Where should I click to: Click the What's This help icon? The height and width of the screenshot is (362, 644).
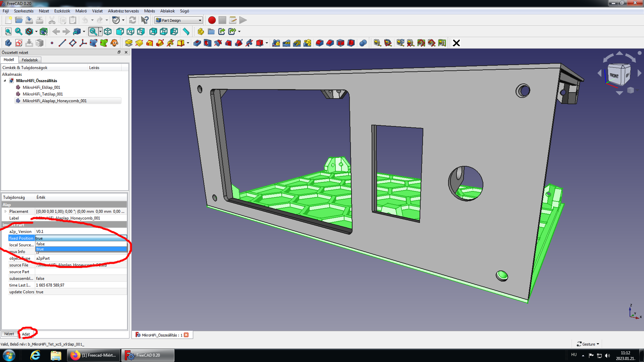(145, 20)
